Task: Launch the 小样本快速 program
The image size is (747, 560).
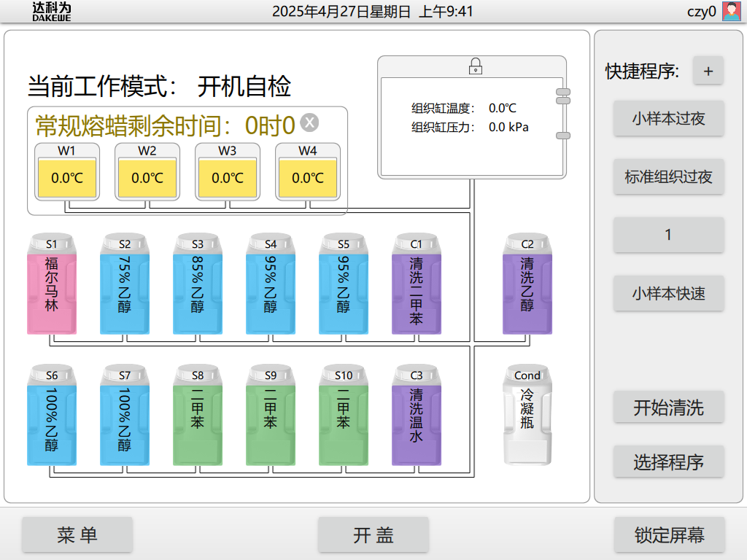Action: click(668, 294)
